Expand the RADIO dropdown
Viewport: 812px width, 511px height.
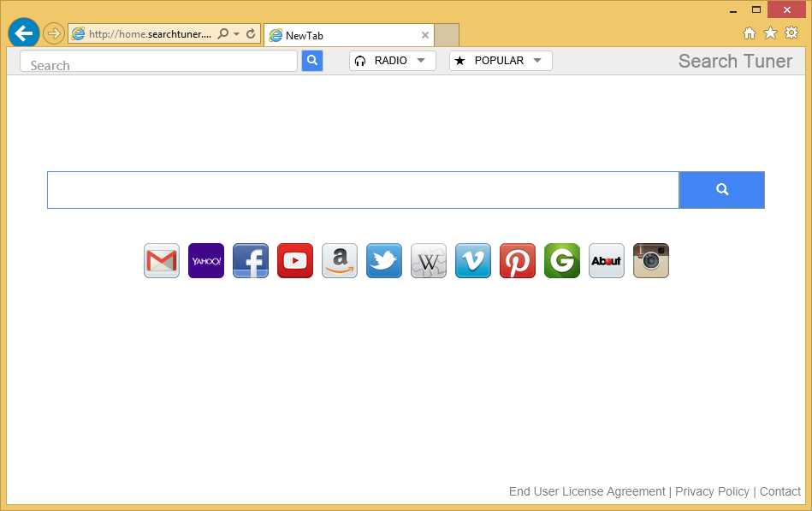tap(393, 61)
